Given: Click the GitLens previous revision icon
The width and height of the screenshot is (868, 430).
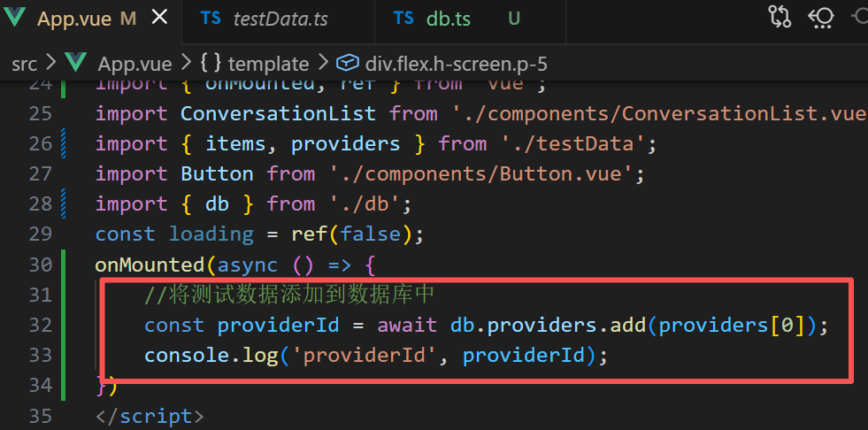Looking at the screenshot, I should [821, 17].
